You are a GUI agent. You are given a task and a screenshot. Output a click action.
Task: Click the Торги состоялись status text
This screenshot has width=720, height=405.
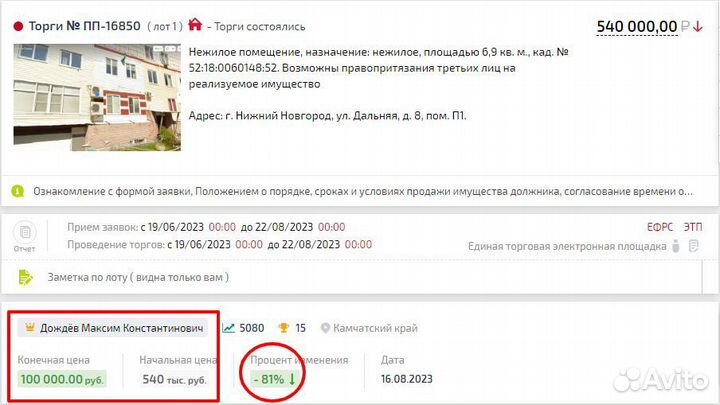259,27
